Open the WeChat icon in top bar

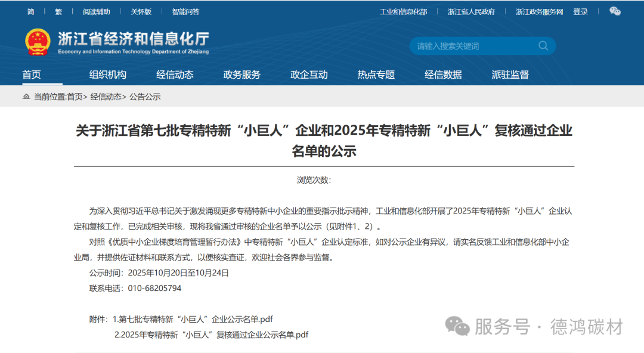(x=615, y=11)
